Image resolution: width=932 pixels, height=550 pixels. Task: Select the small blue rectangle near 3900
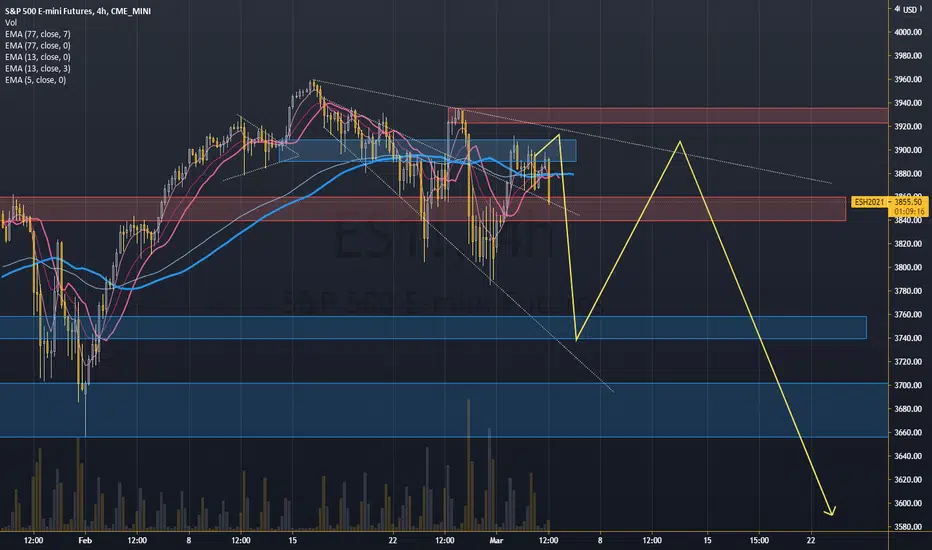click(427, 150)
